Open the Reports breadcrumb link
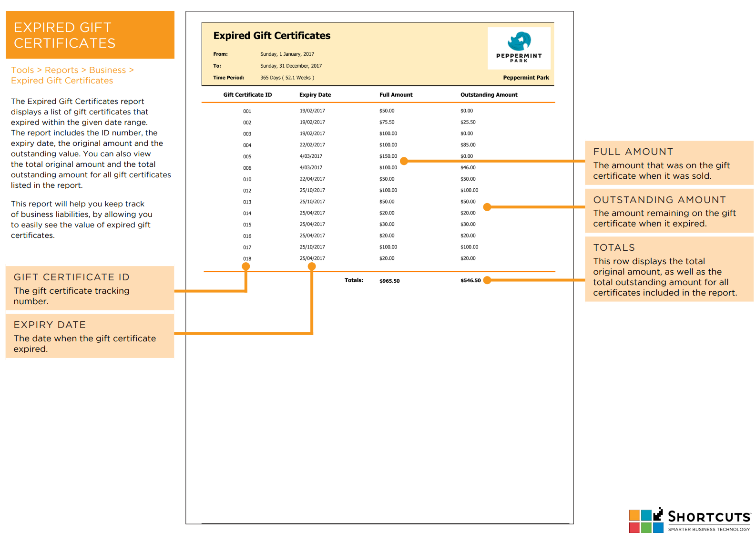This screenshot has width=756, height=543. [61, 70]
